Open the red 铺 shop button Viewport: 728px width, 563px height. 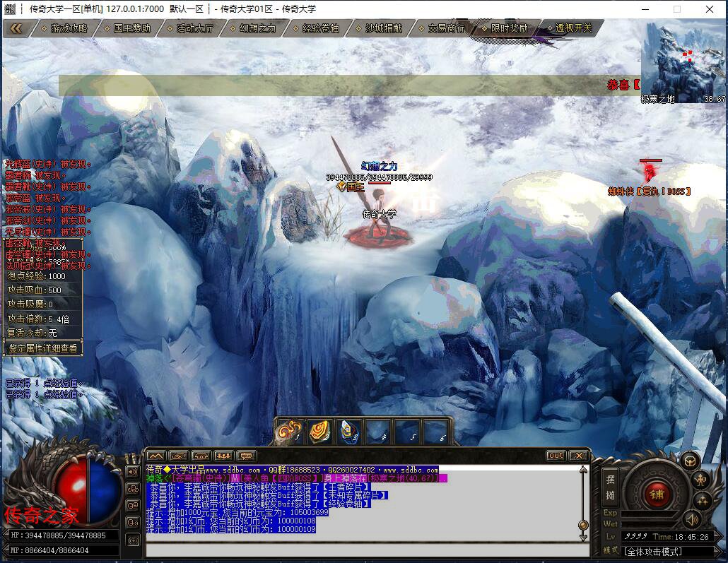click(x=656, y=494)
